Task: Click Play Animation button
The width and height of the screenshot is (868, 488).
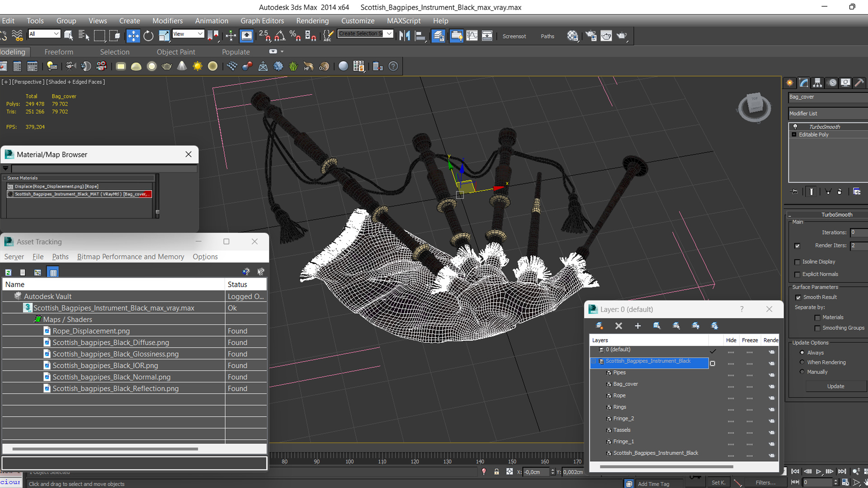Action: (x=818, y=471)
